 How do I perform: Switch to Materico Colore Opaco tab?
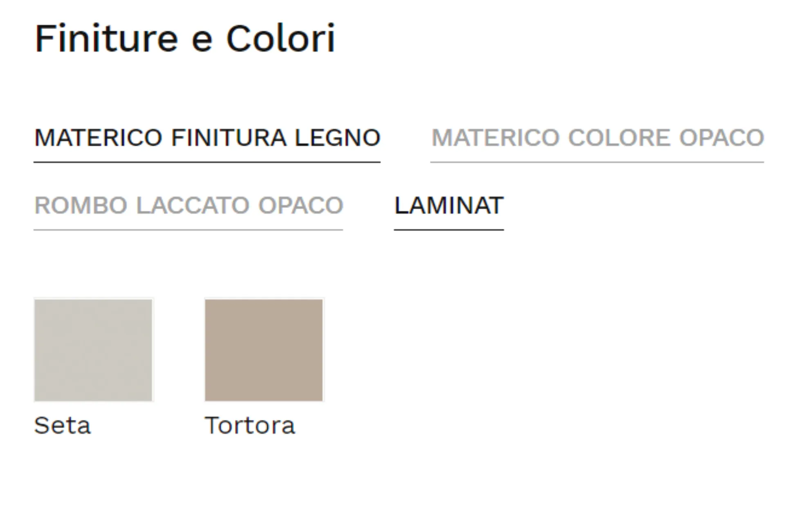click(x=597, y=138)
